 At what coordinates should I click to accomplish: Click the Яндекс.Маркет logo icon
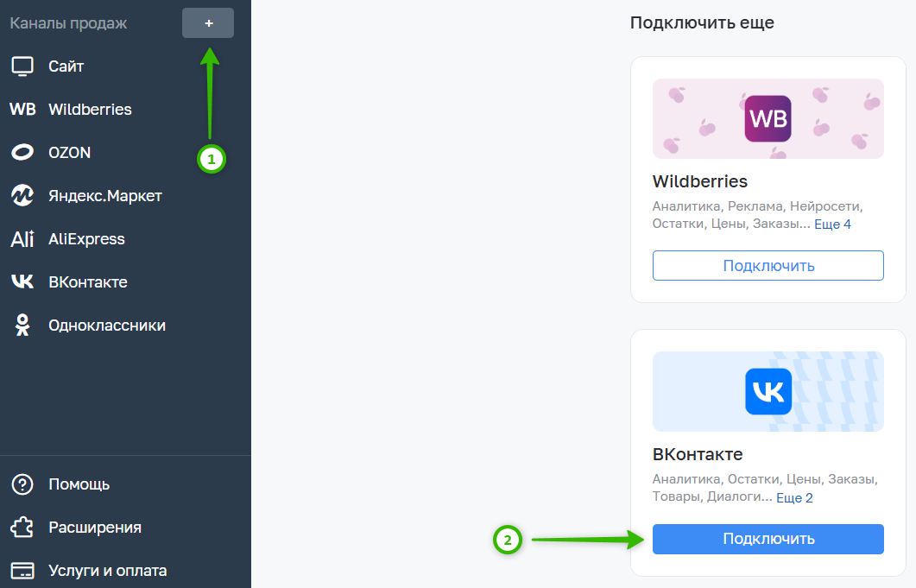[x=22, y=196]
